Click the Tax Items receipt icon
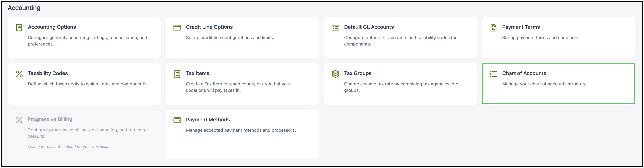Screen dimensions: 644x168 pos(177,74)
